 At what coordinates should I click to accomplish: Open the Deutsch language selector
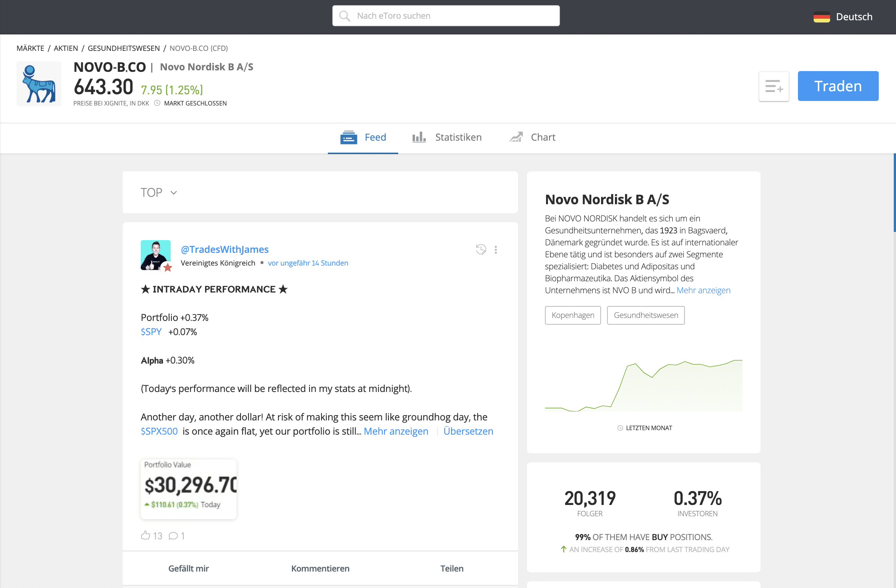point(843,17)
